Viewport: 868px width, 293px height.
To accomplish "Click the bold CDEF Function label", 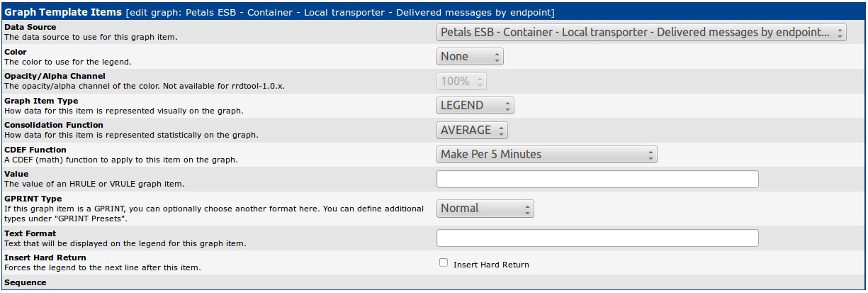I will pyautogui.click(x=35, y=150).
